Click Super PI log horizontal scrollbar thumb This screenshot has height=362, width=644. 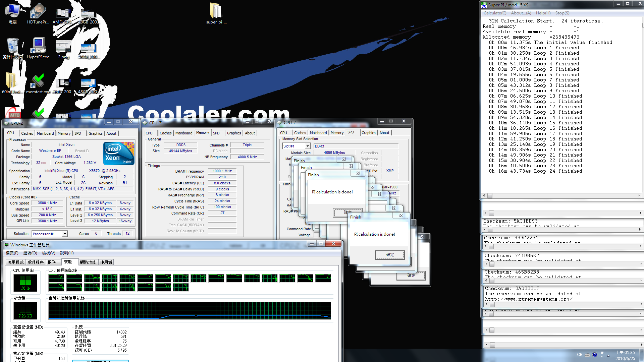coord(490,196)
